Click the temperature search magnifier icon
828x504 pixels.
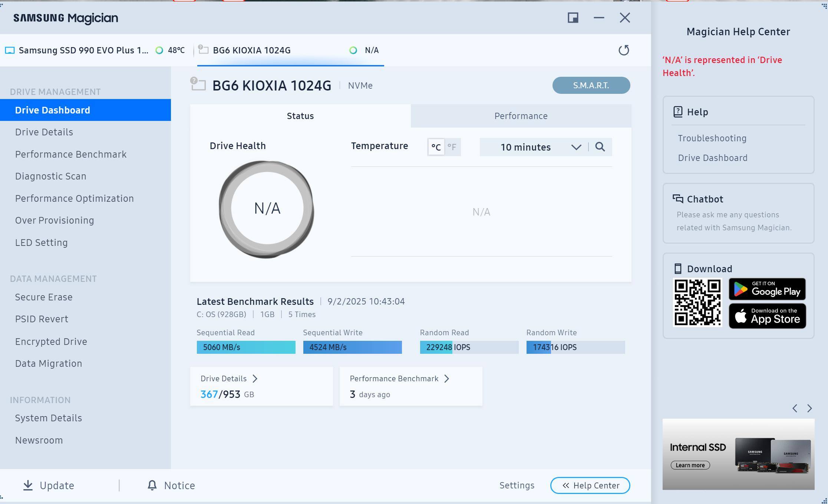[600, 147]
